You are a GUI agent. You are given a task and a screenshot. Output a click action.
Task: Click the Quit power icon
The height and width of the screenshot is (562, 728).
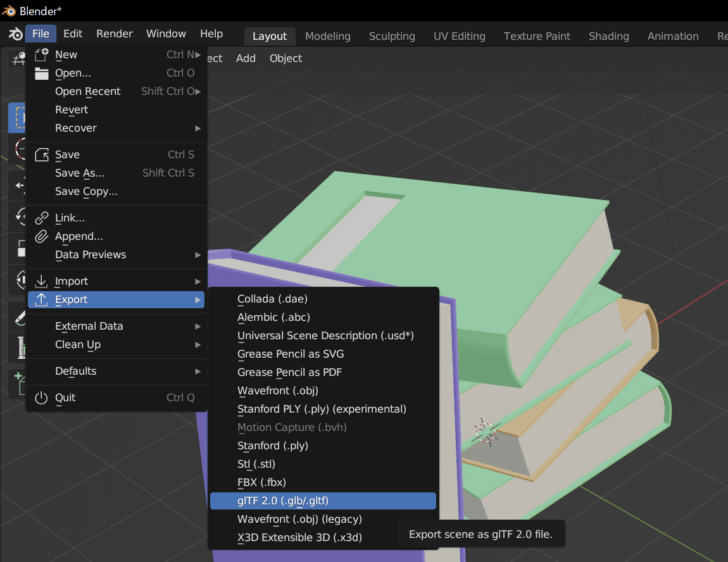(41, 397)
